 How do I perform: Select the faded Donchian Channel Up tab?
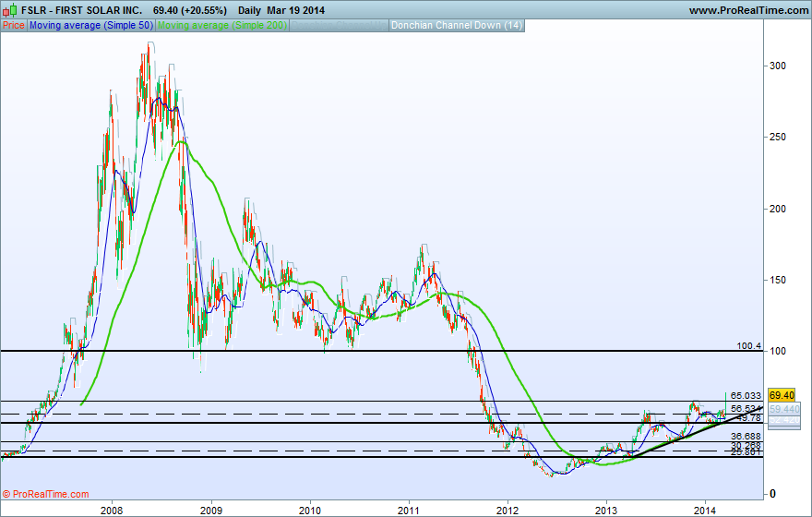coord(339,25)
